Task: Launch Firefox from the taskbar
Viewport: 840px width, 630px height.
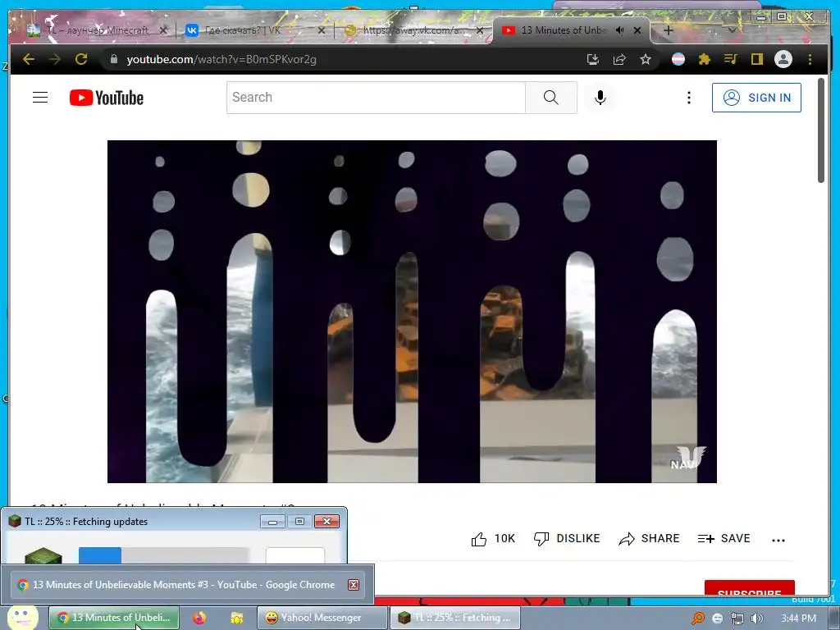Action: pyautogui.click(x=199, y=618)
